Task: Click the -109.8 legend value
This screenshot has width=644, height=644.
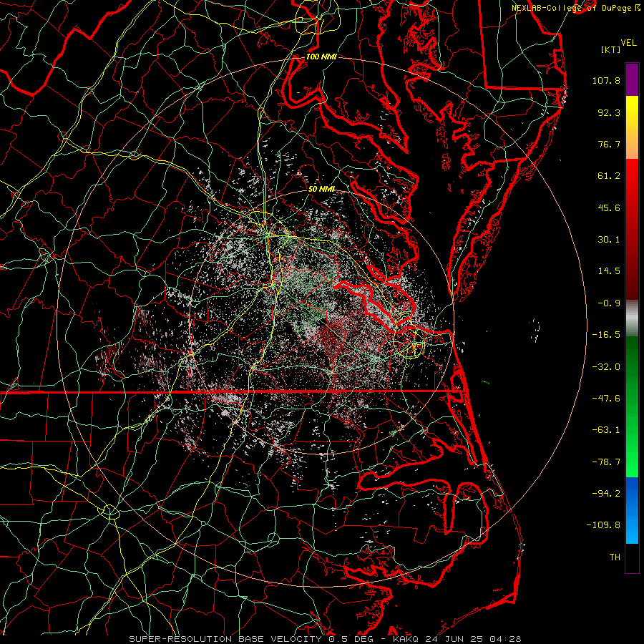Action: tap(603, 525)
